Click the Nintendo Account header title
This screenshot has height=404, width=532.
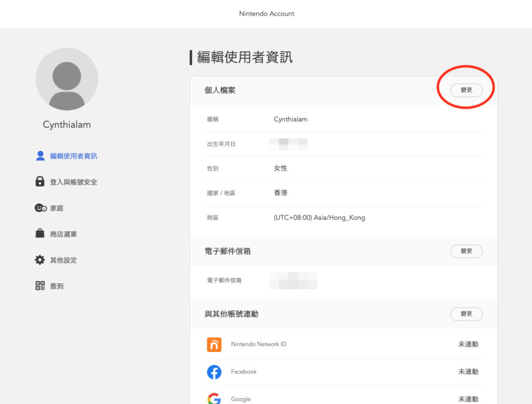tap(267, 14)
